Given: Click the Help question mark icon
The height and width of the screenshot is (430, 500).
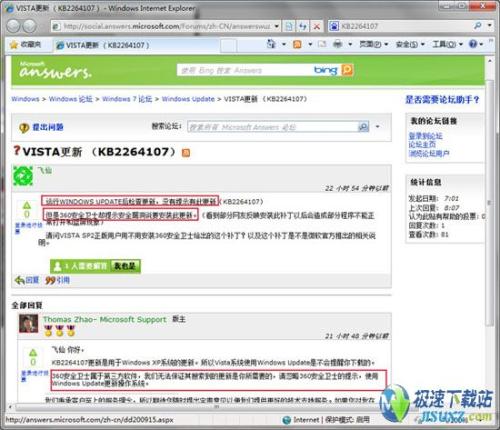Looking at the screenshot, I should [x=473, y=44].
